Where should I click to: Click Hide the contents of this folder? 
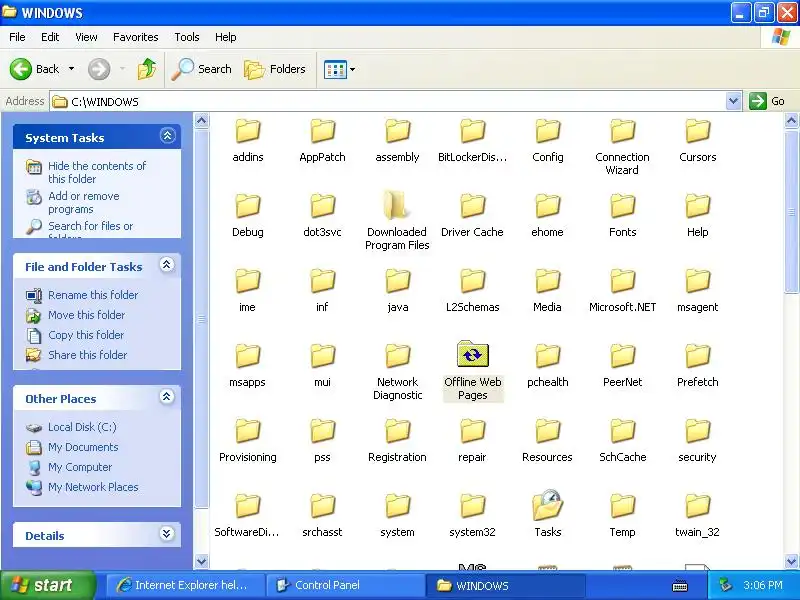[97, 172]
